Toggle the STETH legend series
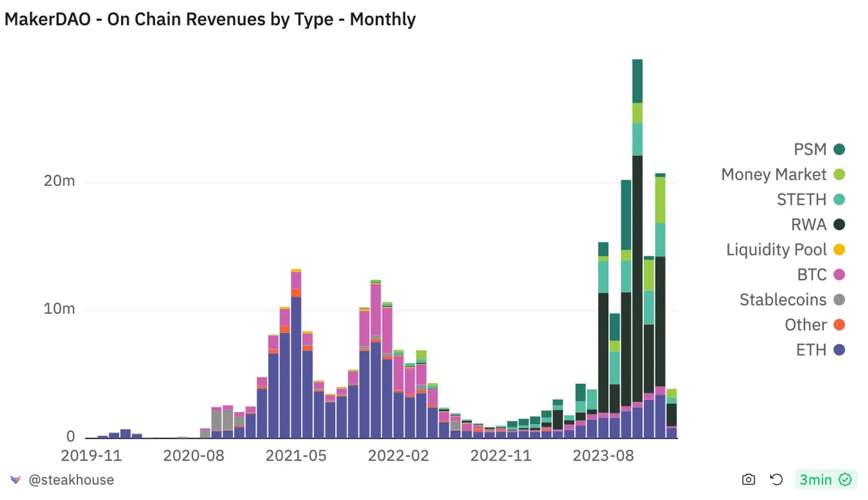The width and height of the screenshot is (868, 500). (x=811, y=199)
